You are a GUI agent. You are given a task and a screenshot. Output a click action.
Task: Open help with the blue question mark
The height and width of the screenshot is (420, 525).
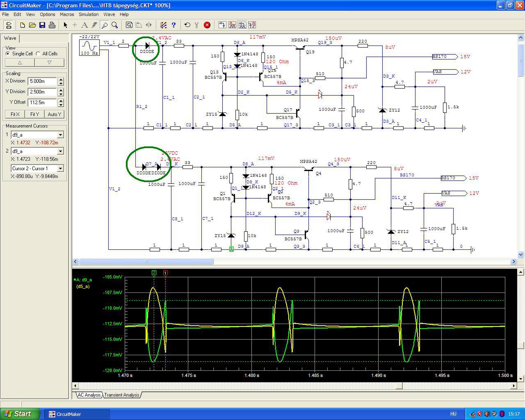(173, 25)
